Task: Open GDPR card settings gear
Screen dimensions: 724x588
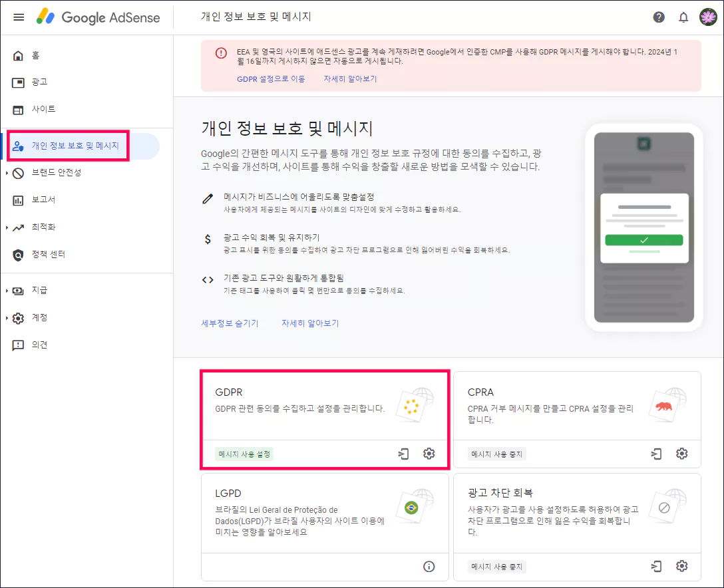Action: pyautogui.click(x=429, y=453)
